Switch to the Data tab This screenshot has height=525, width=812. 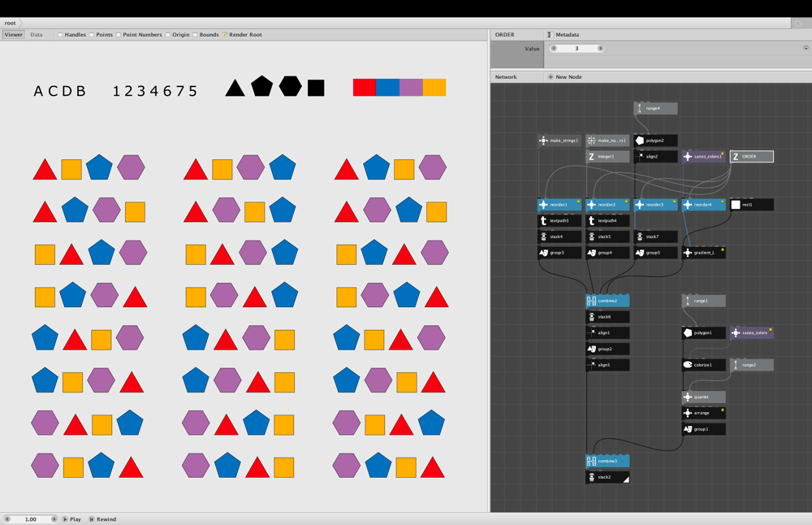[37, 35]
